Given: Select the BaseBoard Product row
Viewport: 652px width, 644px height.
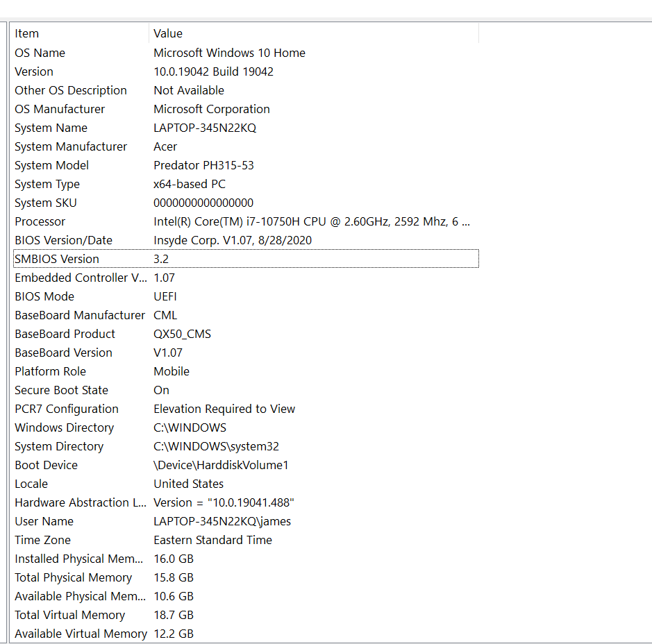Looking at the screenshot, I should tap(246, 334).
